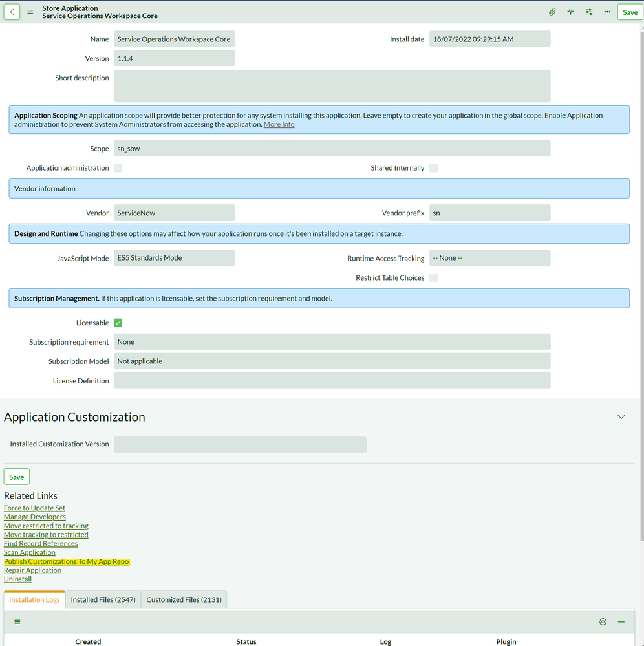Click Publish Customizations To My App Repo

pos(66,561)
